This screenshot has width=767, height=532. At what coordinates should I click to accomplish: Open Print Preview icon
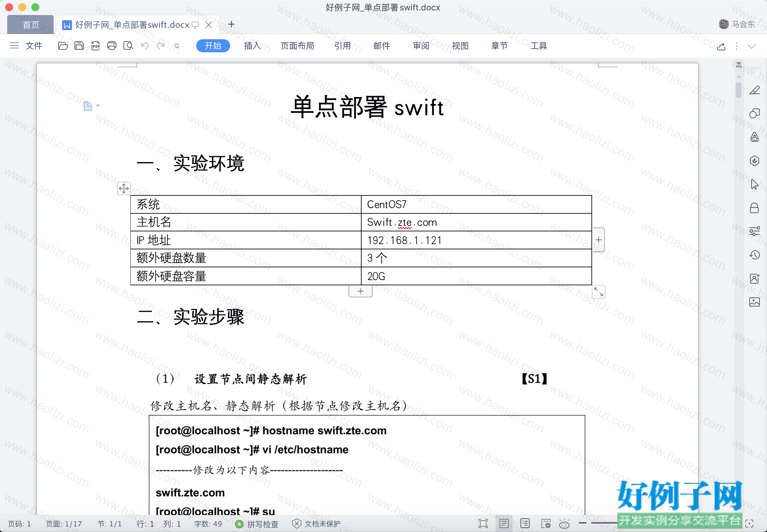tap(128, 46)
